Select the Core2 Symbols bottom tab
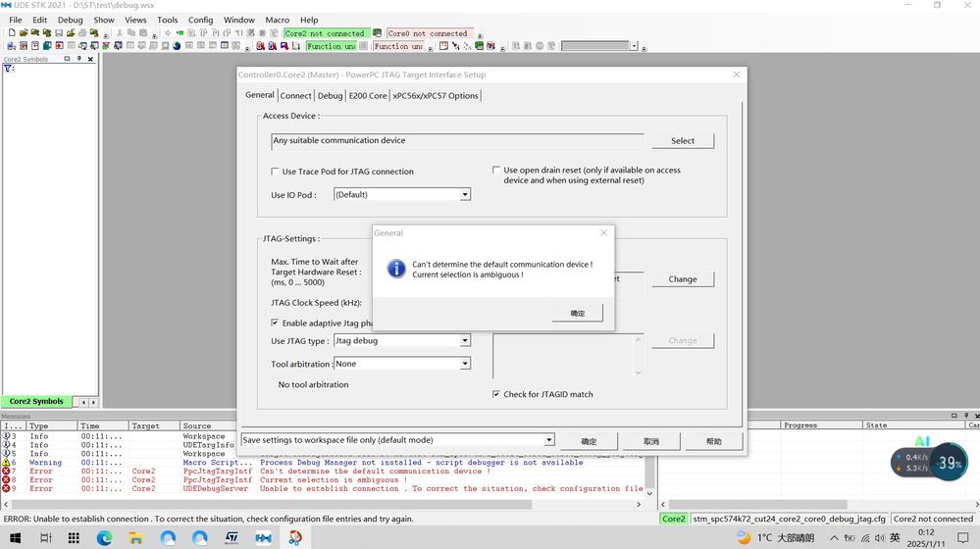The height and width of the screenshot is (549, 980). (36, 402)
